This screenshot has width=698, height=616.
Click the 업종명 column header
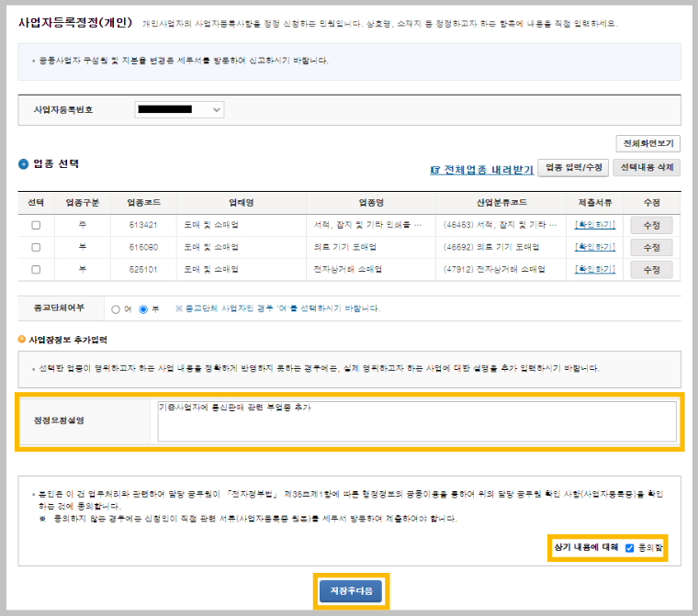pos(371,203)
